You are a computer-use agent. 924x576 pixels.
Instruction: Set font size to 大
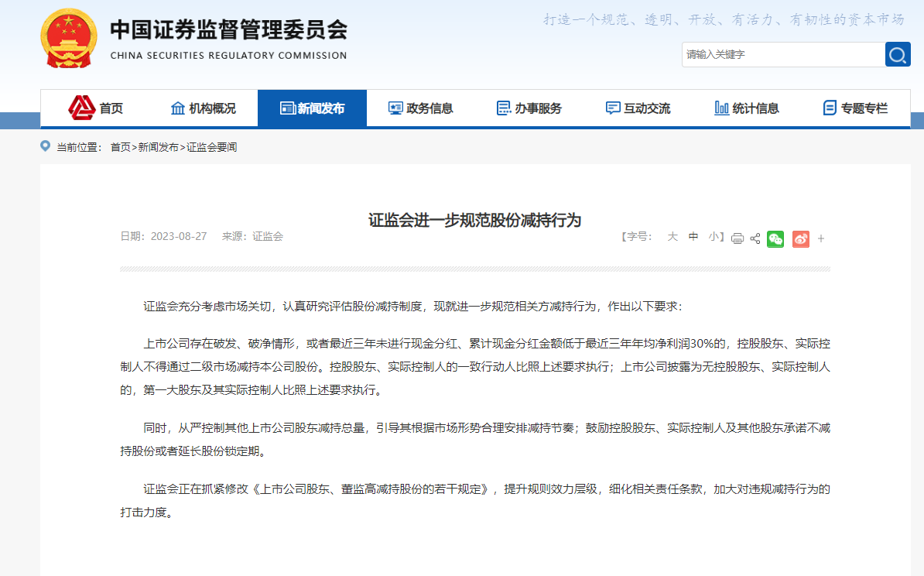(x=672, y=237)
